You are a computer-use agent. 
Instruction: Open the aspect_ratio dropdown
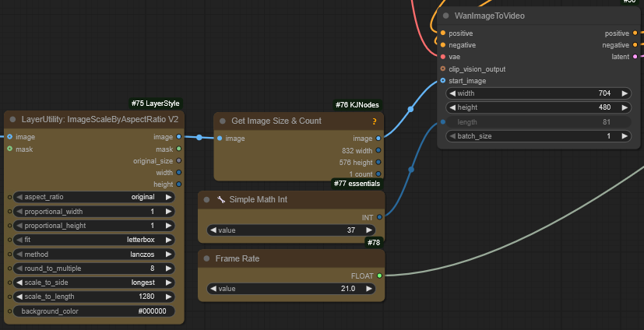coord(93,197)
